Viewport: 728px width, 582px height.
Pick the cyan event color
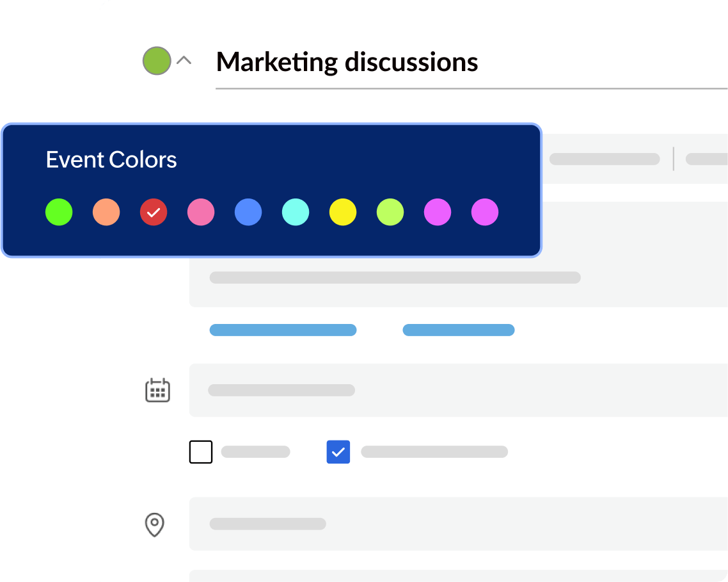point(296,212)
